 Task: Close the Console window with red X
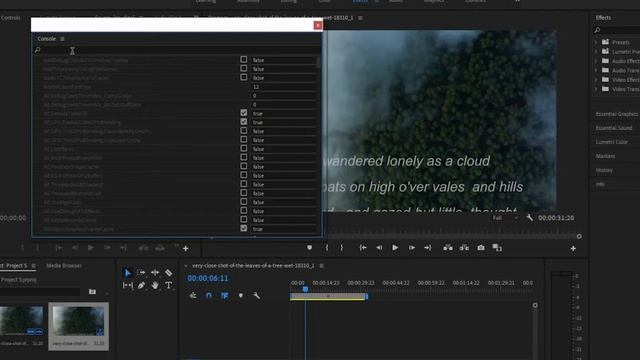point(318,25)
